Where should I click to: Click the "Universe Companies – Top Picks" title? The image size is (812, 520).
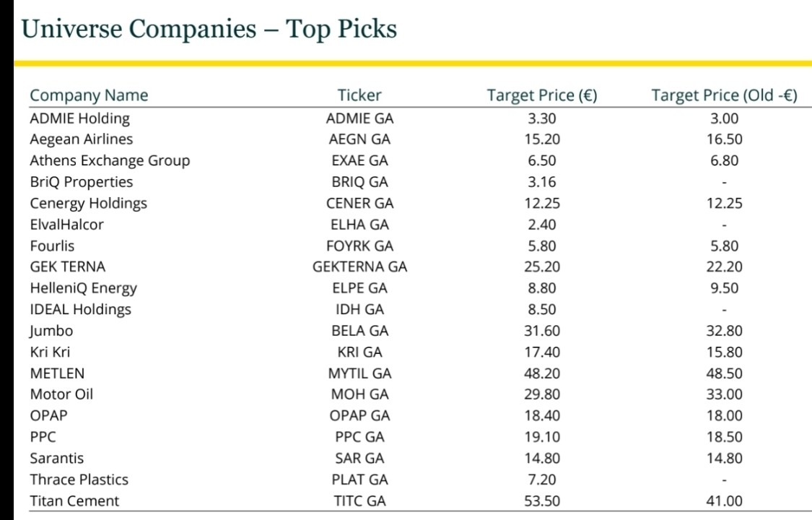[x=209, y=29]
